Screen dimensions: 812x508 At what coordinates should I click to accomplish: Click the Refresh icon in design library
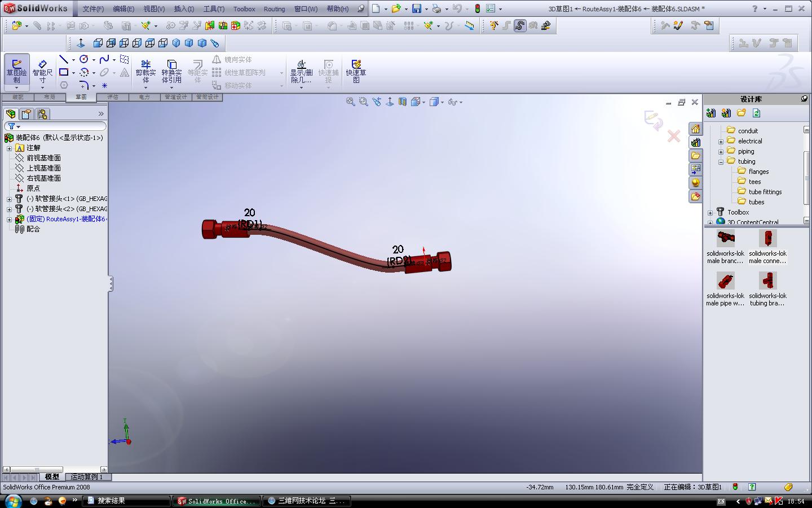click(x=757, y=113)
